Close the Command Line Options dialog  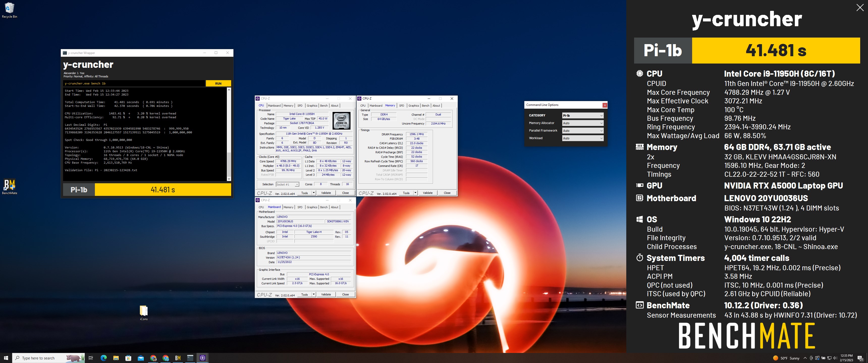pos(605,105)
